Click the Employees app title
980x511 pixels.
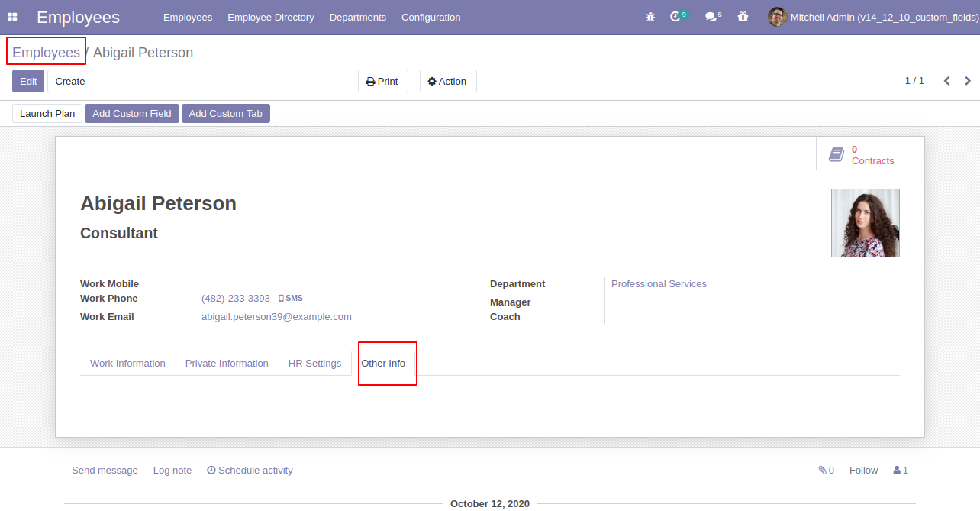[x=78, y=17]
